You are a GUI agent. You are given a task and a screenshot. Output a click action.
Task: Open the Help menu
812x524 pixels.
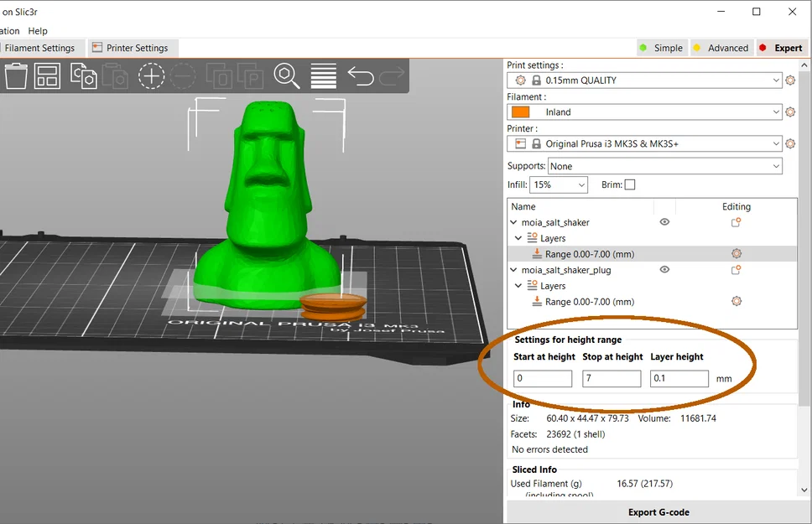pyautogui.click(x=37, y=31)
